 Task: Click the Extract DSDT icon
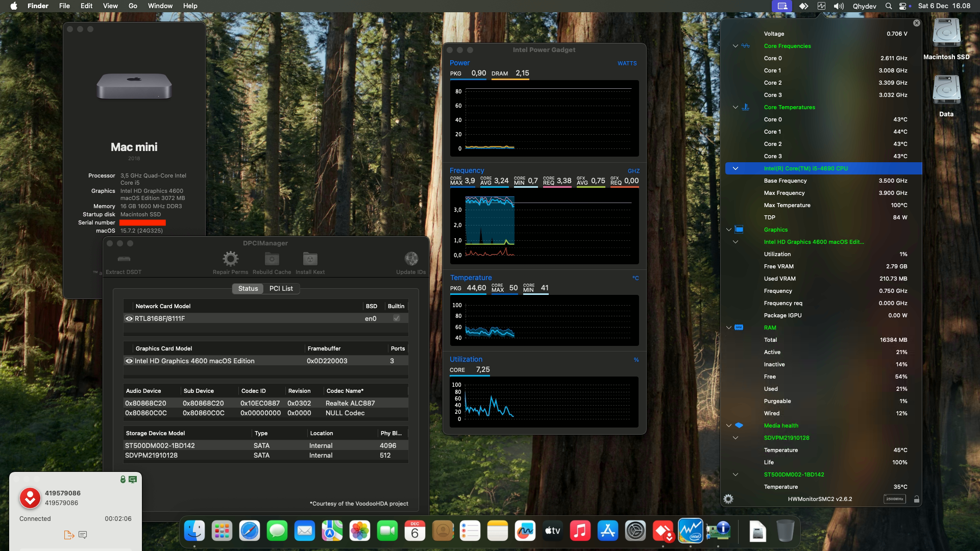point(122,259)
